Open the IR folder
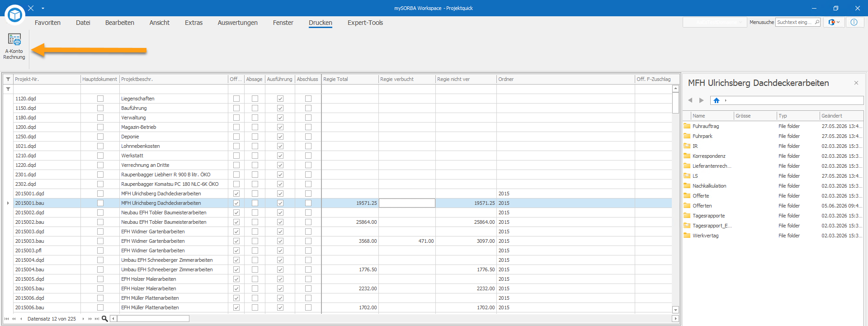The height and width of the screenshot is (326, 868). (695, 146)
